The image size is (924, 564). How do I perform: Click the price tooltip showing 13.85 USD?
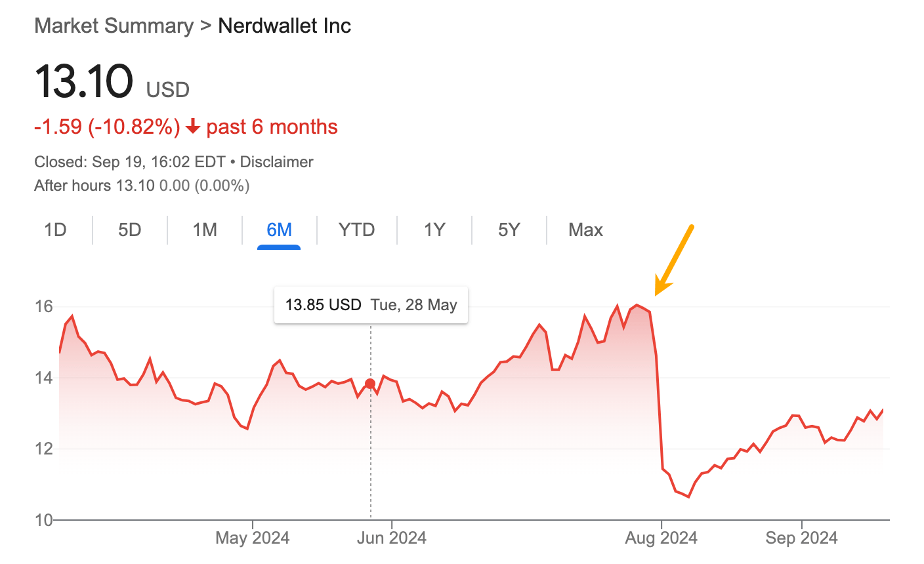(x=371, y=304)
